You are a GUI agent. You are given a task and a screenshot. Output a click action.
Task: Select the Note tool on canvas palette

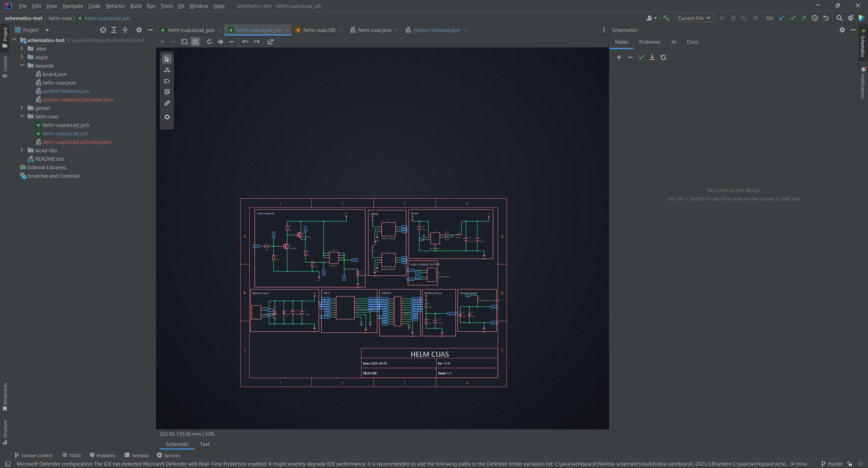point(167,92)
